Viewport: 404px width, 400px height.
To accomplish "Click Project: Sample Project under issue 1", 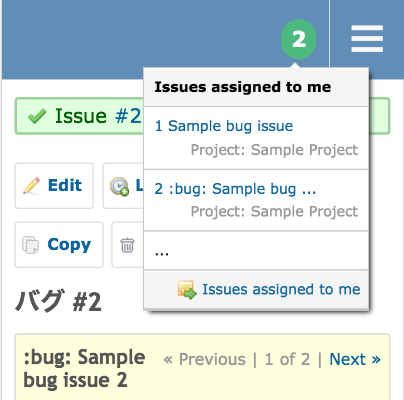I will [274, 150].
